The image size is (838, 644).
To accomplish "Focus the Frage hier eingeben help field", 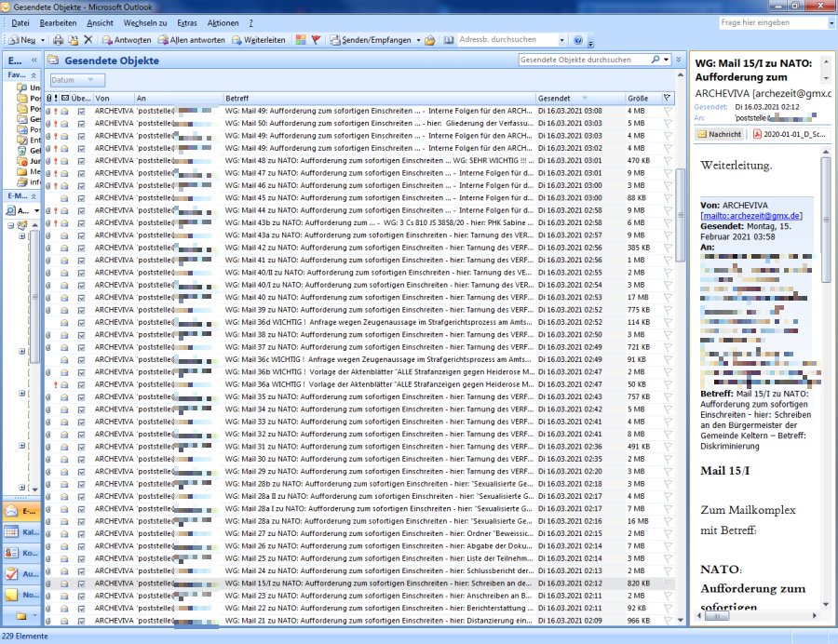I will coord(773,23).
